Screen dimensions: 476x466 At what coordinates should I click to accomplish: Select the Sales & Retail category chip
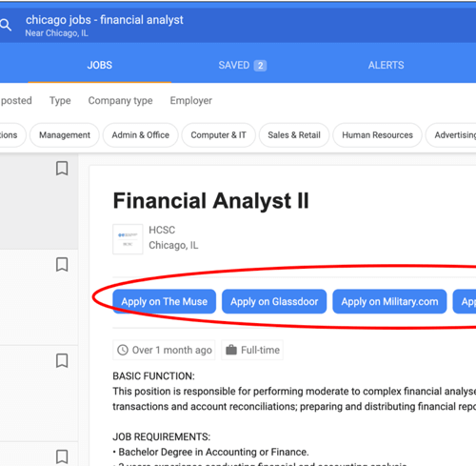pyautogui.click(x=294, y=135)
